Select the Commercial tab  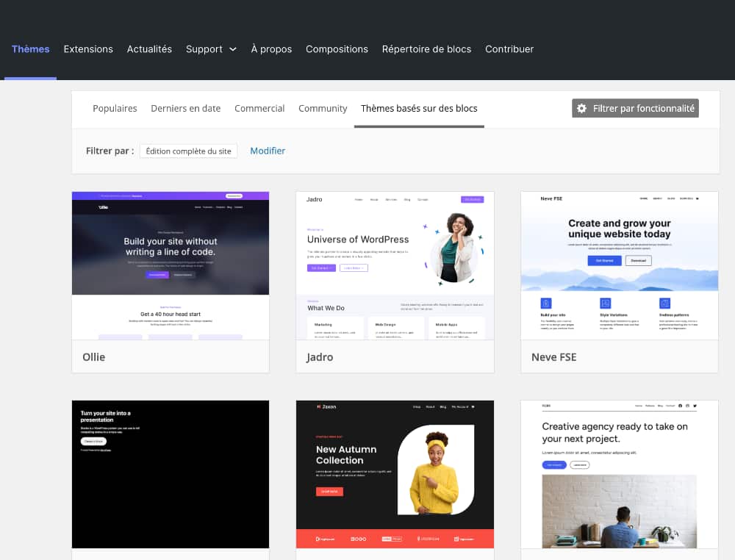coord(259,108)
